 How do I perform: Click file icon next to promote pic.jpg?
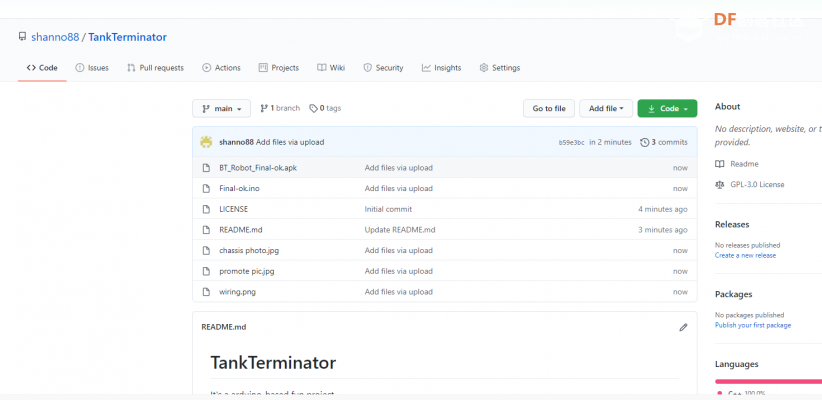[206, 271]
